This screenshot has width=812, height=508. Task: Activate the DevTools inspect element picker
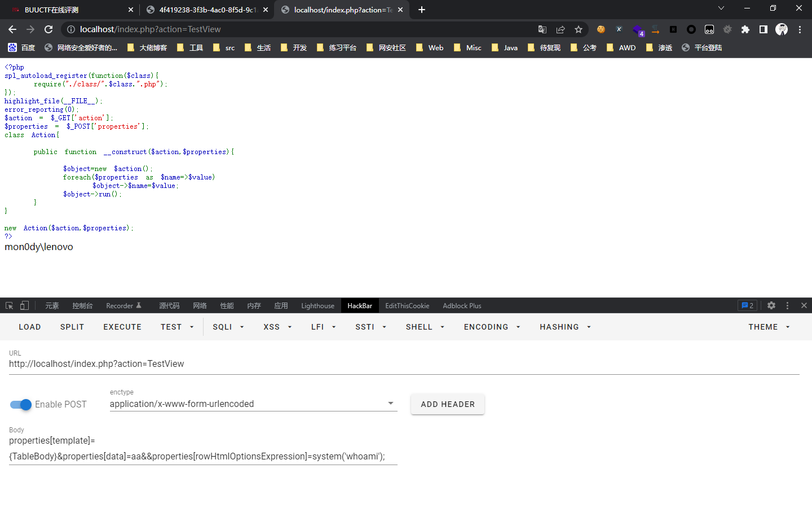(9, 305)
